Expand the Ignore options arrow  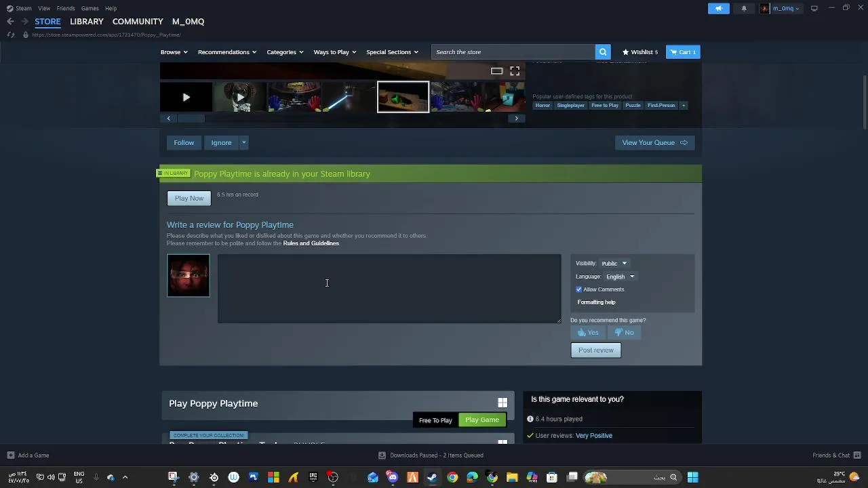[243, 142]
